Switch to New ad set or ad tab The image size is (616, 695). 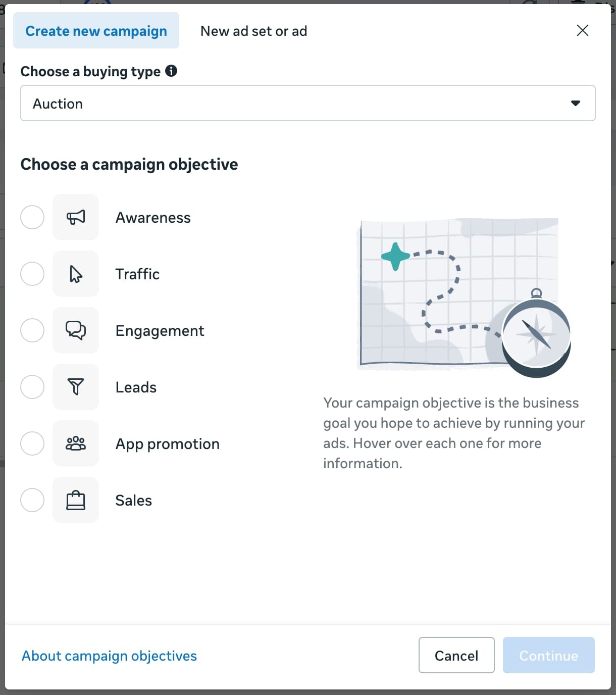point(253,31)
